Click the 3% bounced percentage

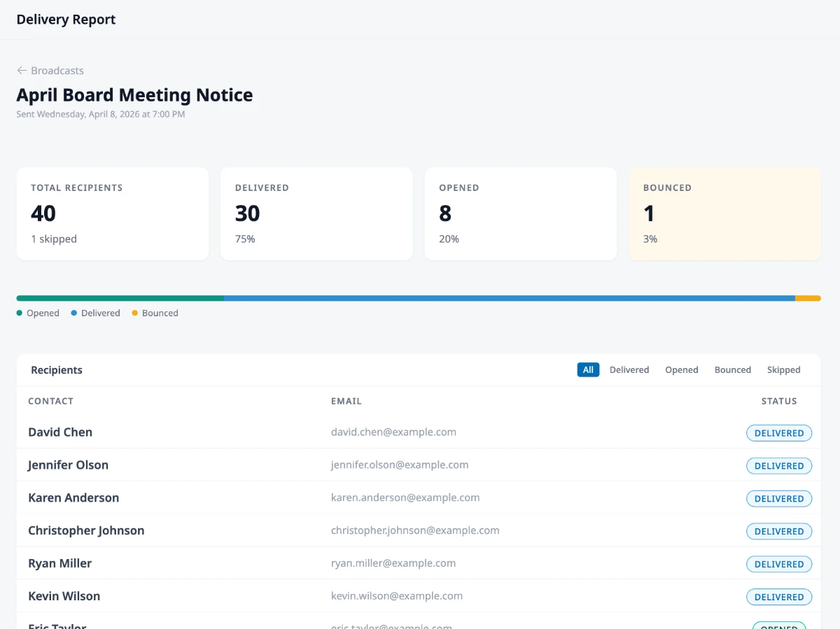650,239
